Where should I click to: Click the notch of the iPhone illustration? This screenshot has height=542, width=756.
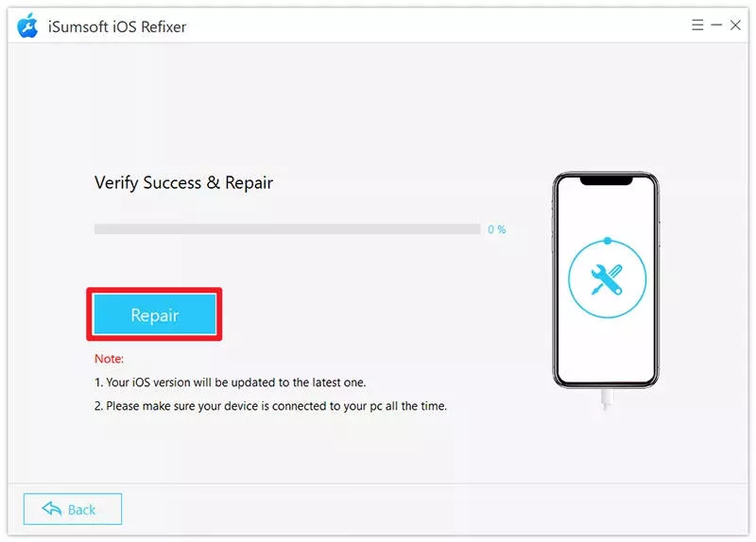point(606,180)
